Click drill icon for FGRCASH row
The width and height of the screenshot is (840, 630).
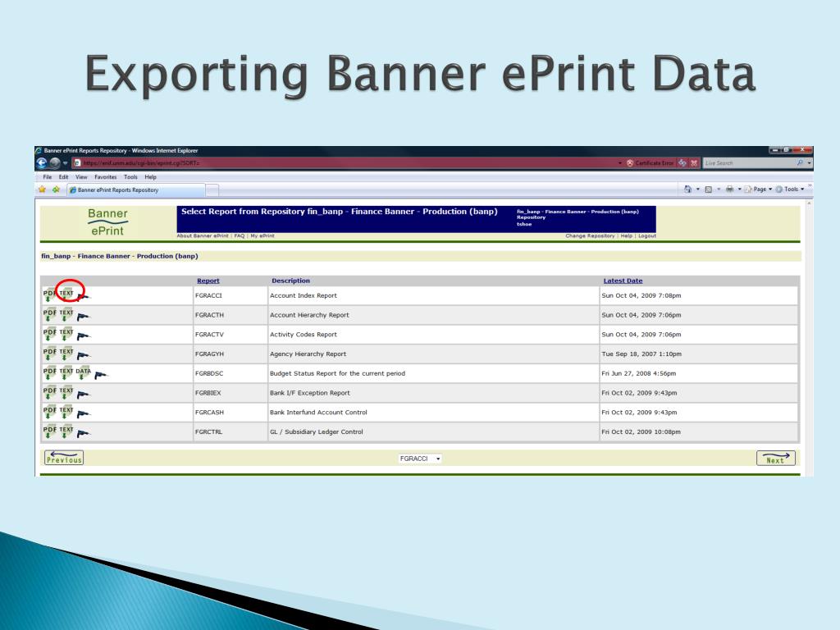[83, 414]
